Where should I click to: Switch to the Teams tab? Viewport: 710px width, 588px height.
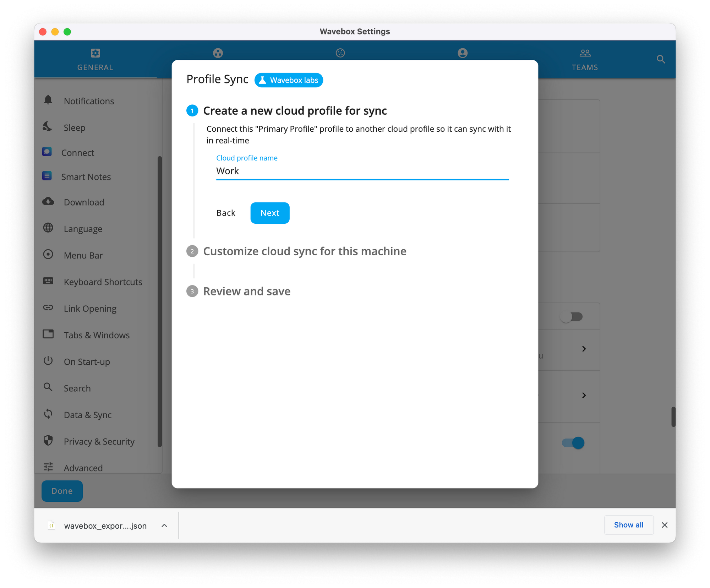click(585, 60)
